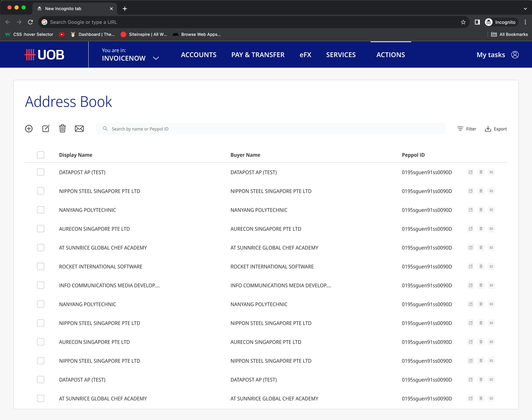Screen dimensions: 532x420
Task: Open Dashboard | The... bookmark
Action: click(x=93, y=35)
